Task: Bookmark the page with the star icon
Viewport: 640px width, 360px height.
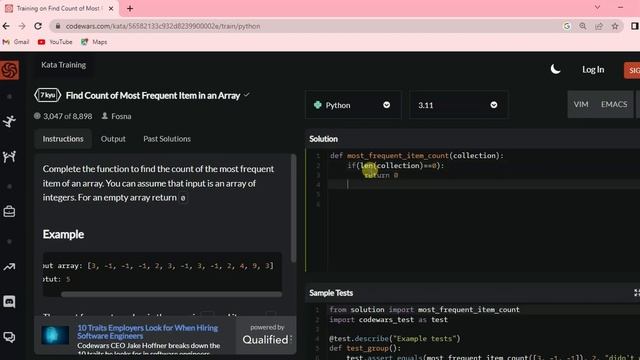Action: point(615,26)
